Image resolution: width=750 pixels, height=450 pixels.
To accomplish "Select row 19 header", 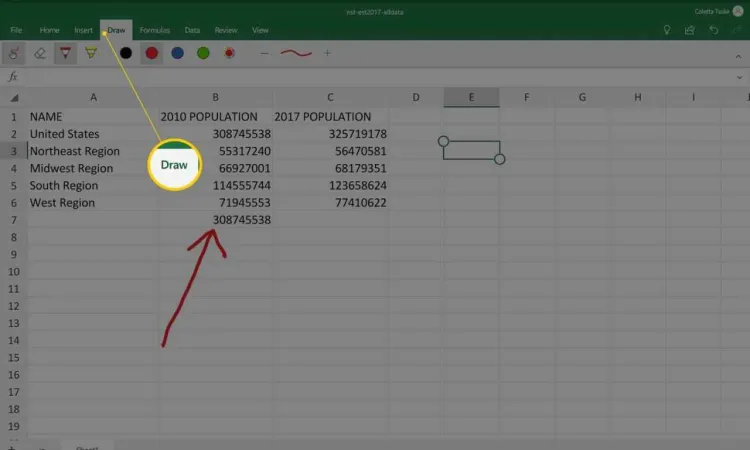I will 13,427.
